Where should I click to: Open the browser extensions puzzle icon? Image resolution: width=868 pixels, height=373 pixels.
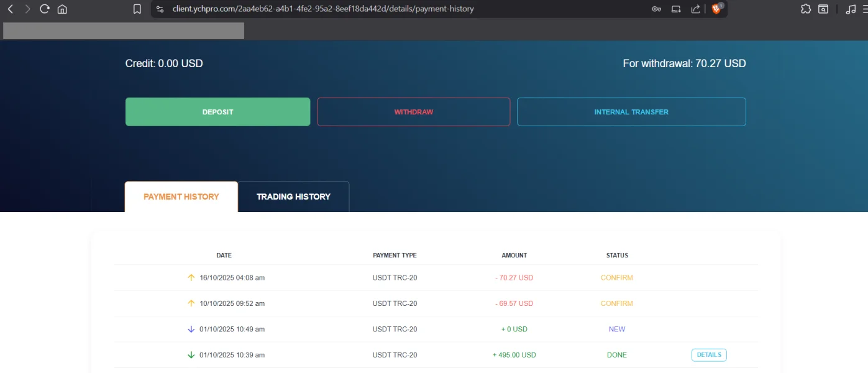(806, 9)
